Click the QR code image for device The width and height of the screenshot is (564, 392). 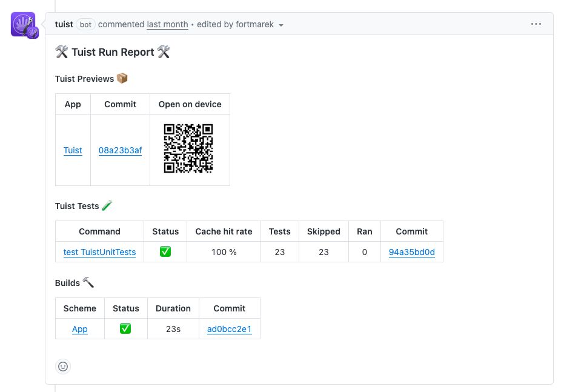(x=188, y=148)
